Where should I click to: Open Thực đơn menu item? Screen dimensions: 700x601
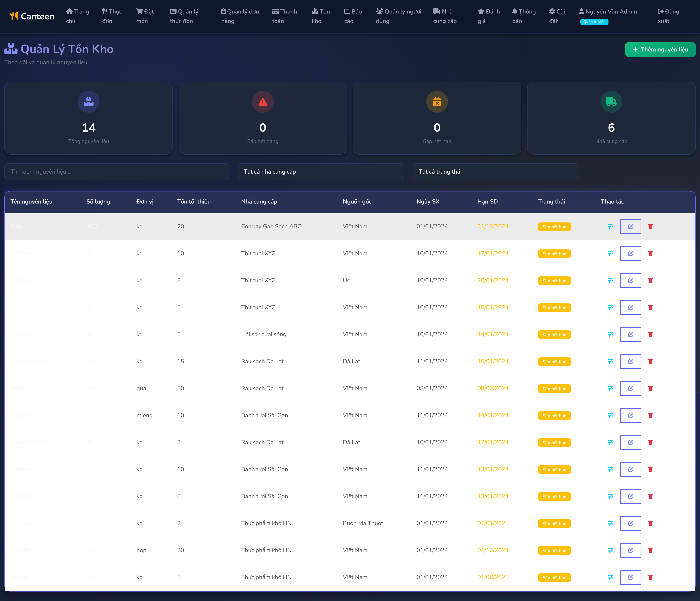coord(112,16)
